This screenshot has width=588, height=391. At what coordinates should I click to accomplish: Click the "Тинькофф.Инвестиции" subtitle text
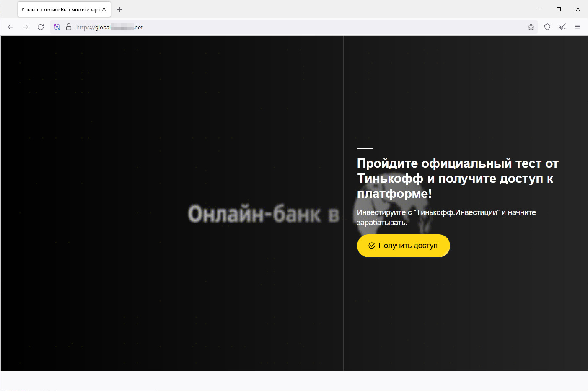(x=446, y=217)
